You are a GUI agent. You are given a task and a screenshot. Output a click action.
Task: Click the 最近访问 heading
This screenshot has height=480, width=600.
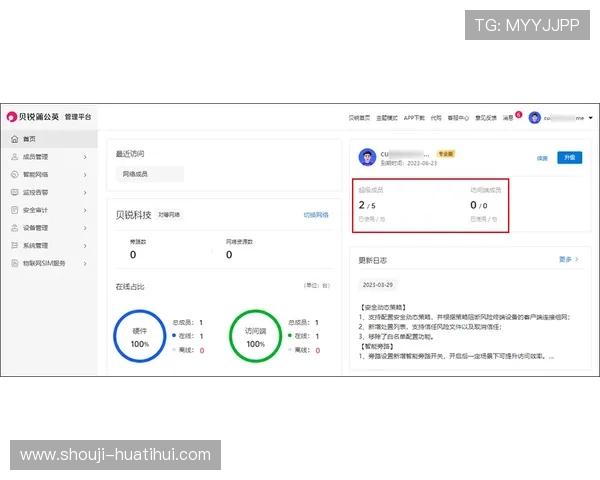130,154
